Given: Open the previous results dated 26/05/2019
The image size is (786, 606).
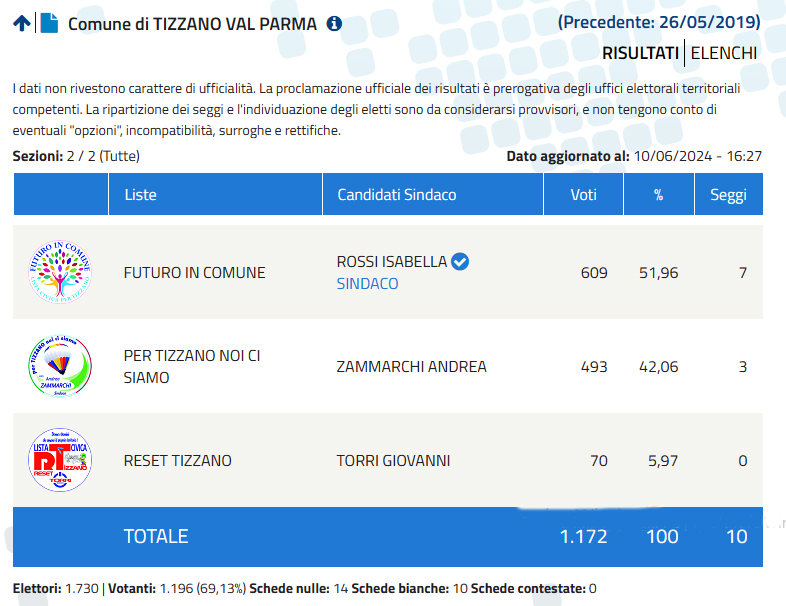Looking at the screenshot, I should (659, 22).
